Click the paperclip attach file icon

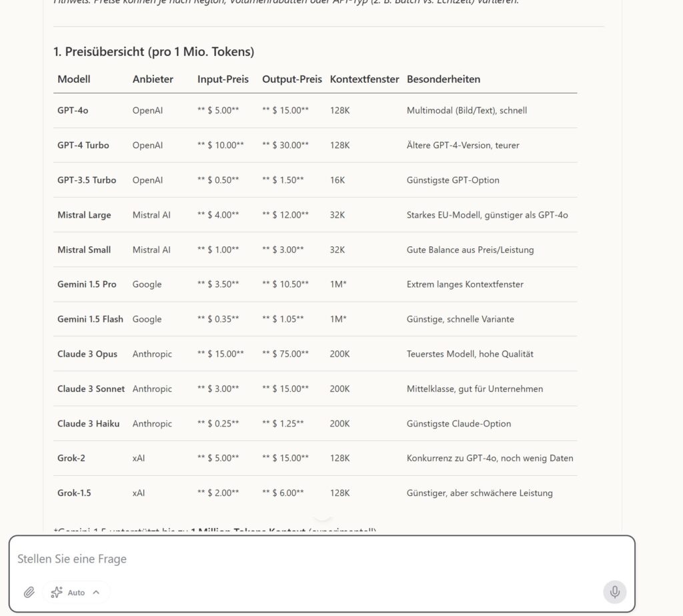29,592
